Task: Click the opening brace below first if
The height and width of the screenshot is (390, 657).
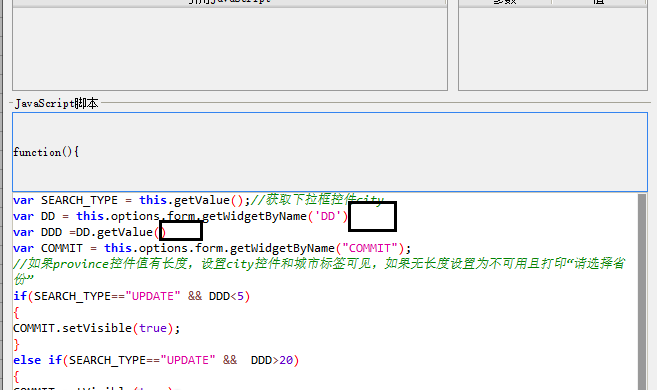Action: (x=16, y=313)
